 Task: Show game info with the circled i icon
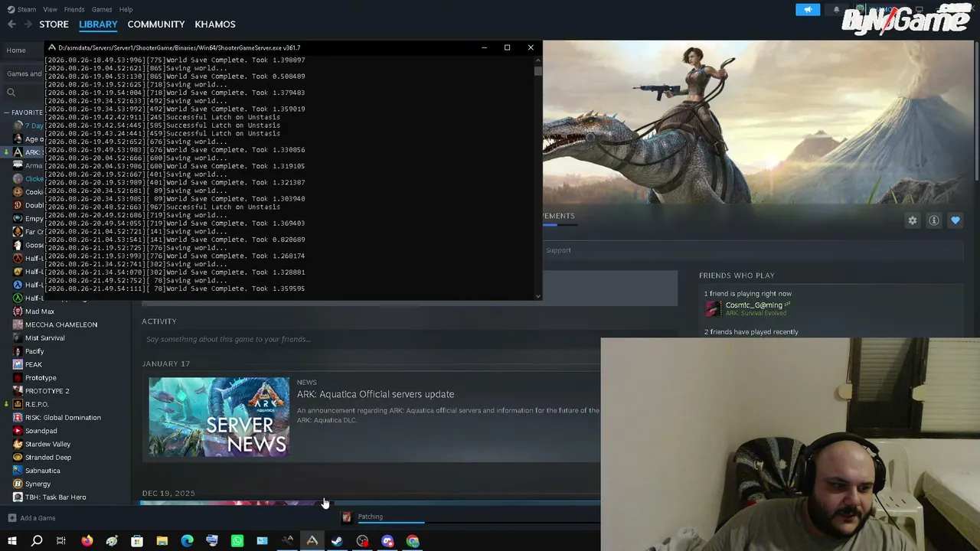pyautogui.click(x=934, y=220)
